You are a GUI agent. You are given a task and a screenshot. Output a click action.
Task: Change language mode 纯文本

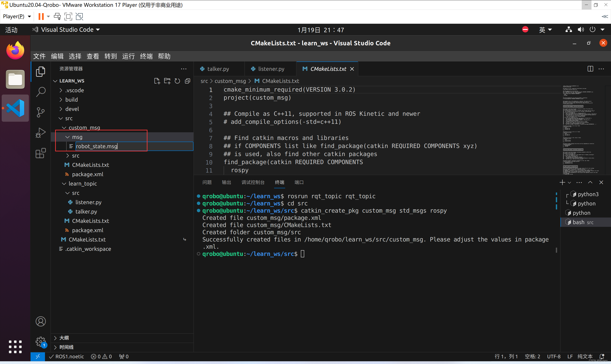585,356
